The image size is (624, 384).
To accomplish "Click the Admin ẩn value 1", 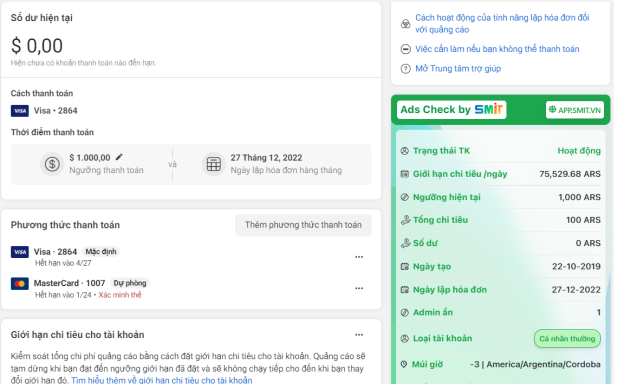I will point(599,312).
